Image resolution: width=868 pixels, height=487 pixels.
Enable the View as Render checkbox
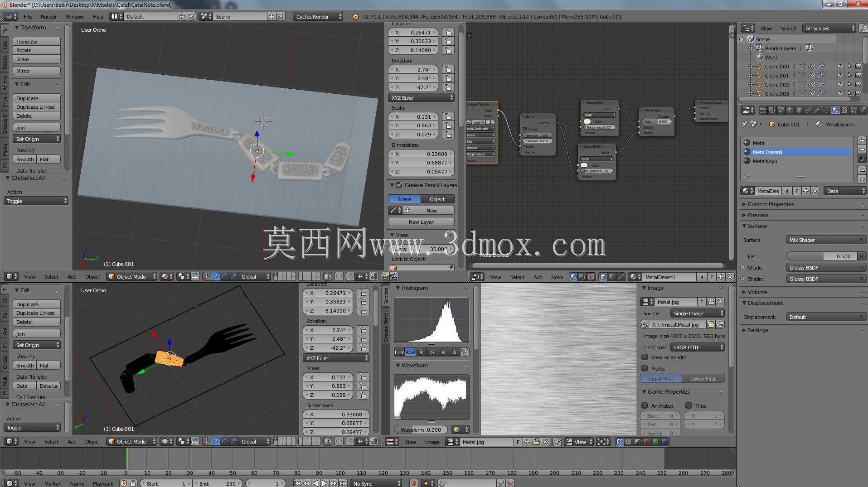point(645,357)
